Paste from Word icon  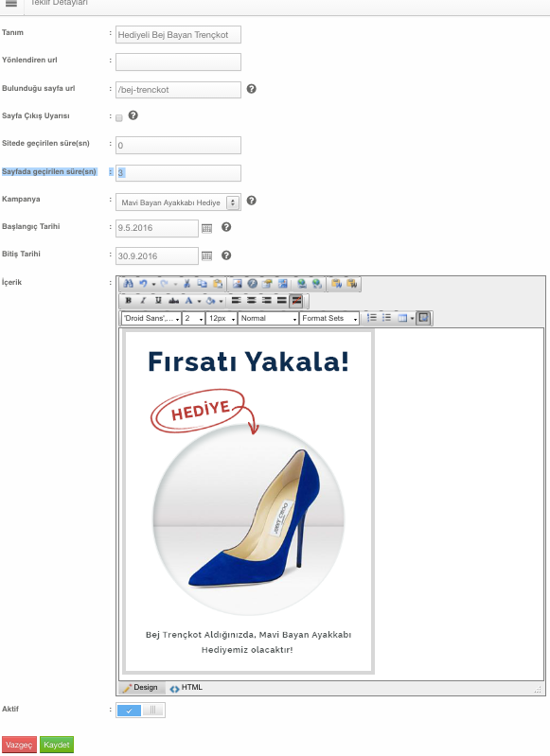(x=337, y=284)
